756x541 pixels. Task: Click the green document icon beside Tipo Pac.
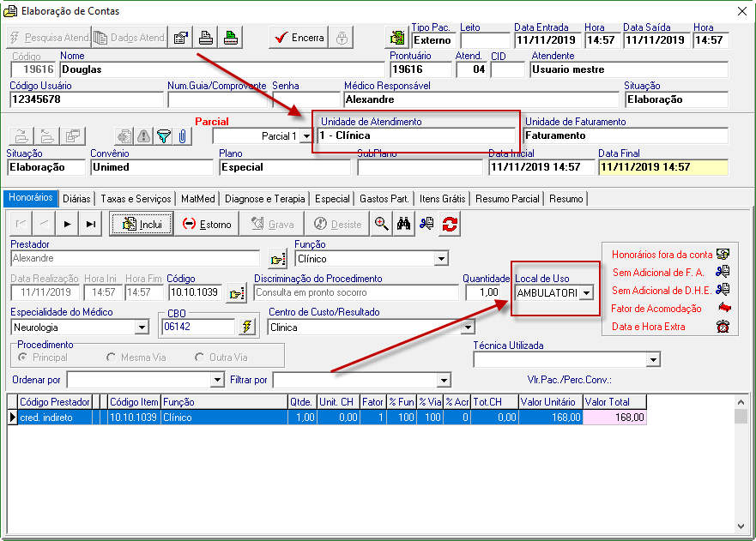coord(397,38)
